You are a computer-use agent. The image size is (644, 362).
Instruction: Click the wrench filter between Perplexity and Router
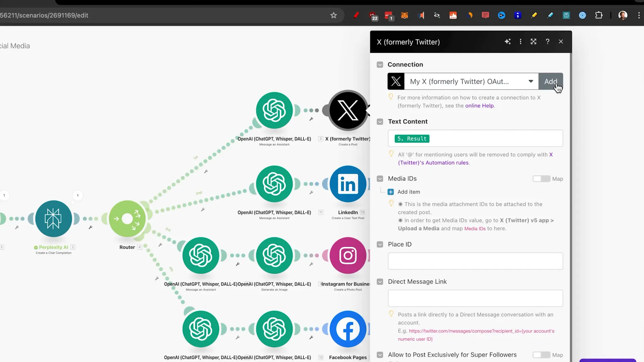click(90, 227)
